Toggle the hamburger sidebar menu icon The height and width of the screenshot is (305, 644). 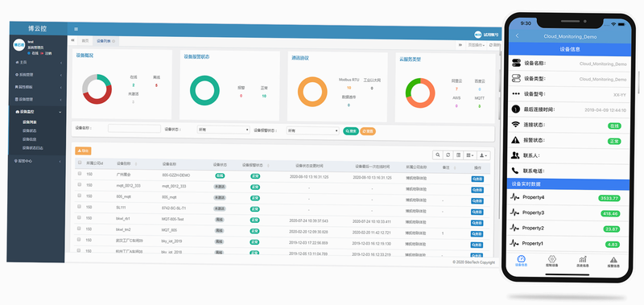pos(76,29)
